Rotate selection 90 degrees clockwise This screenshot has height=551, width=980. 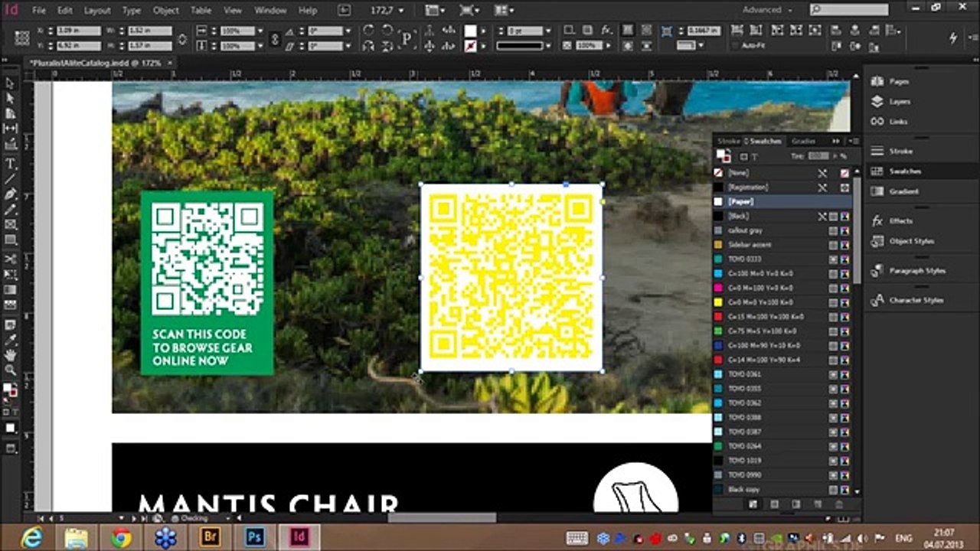point(368,31)
